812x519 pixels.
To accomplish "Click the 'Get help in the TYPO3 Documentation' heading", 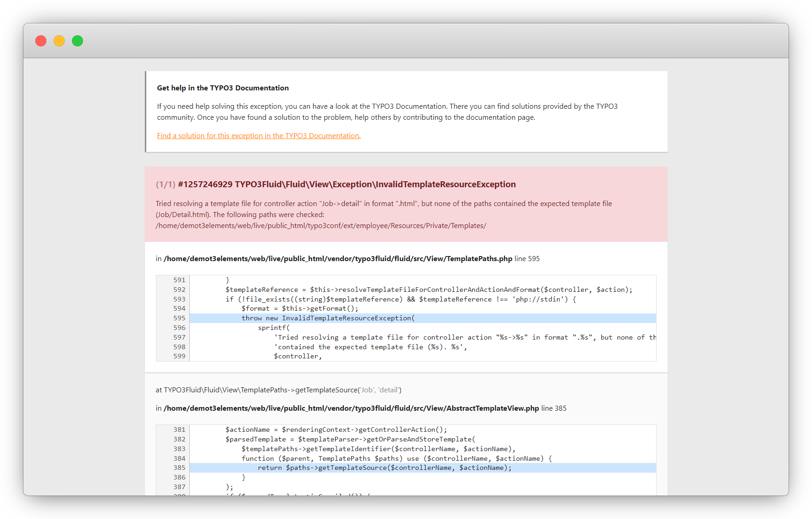I will click(x=223, y=88).
